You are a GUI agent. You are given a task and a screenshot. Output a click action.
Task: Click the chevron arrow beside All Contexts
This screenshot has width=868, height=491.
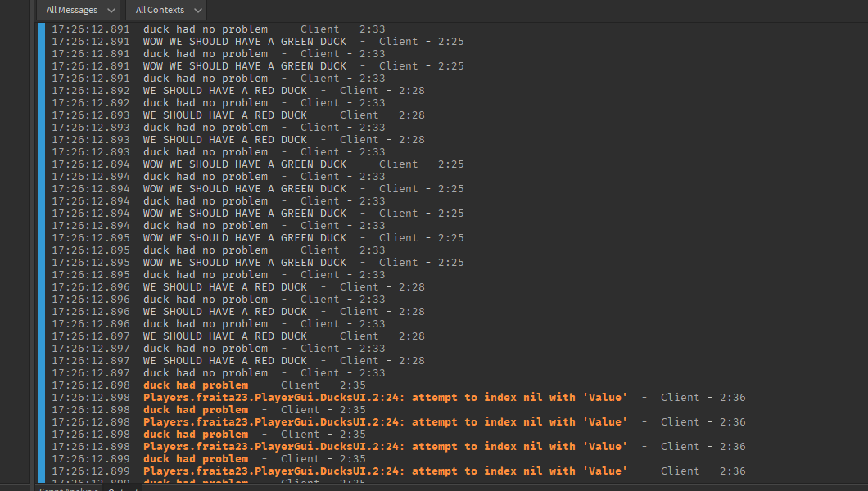pyautogui.click(x=199, y=11)
